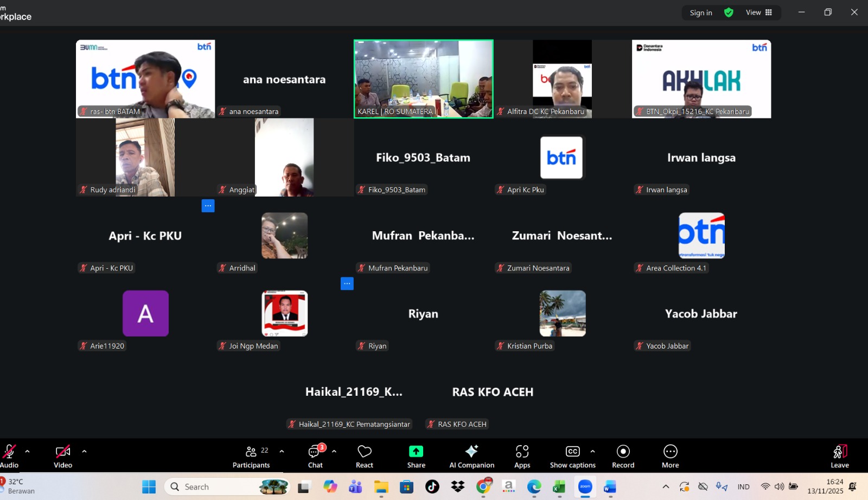The width and height of the screenshot is (868, 500).
Task: Open options menu on Apri - Kc PKU tile
Action: (208, 206)
